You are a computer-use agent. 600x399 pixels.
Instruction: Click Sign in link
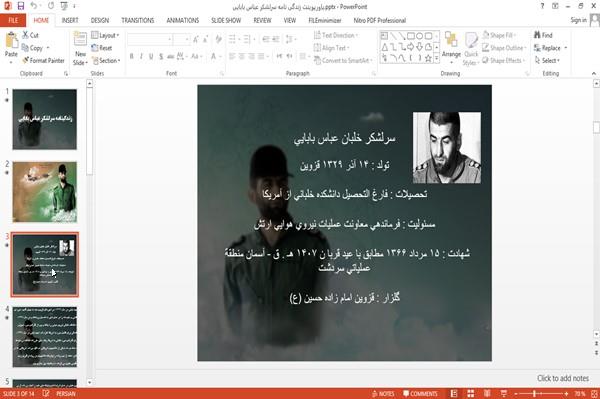click(578, 20)
